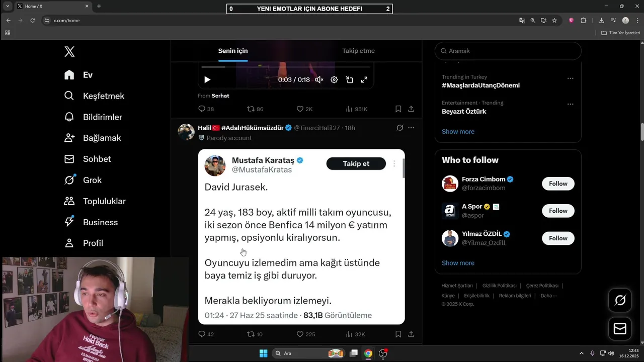Open floating messages envelope button
The height and width of the screenshot is (362, 644).
(620, 329)
